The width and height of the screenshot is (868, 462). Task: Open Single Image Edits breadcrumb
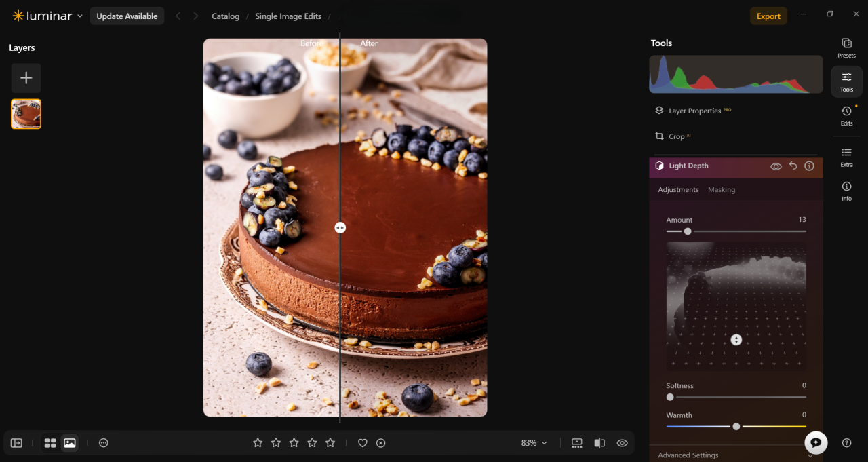pos(288,16)
